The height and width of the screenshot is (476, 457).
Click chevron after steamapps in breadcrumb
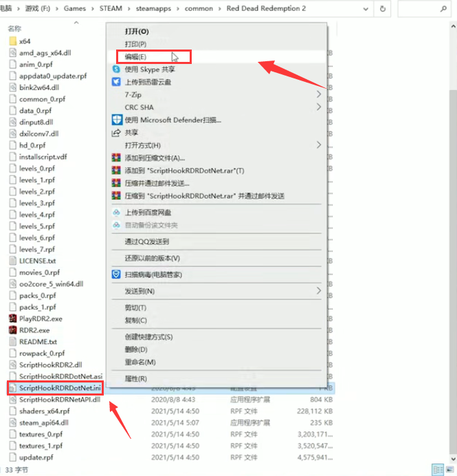pyautogui.click(x=178, y=9)
